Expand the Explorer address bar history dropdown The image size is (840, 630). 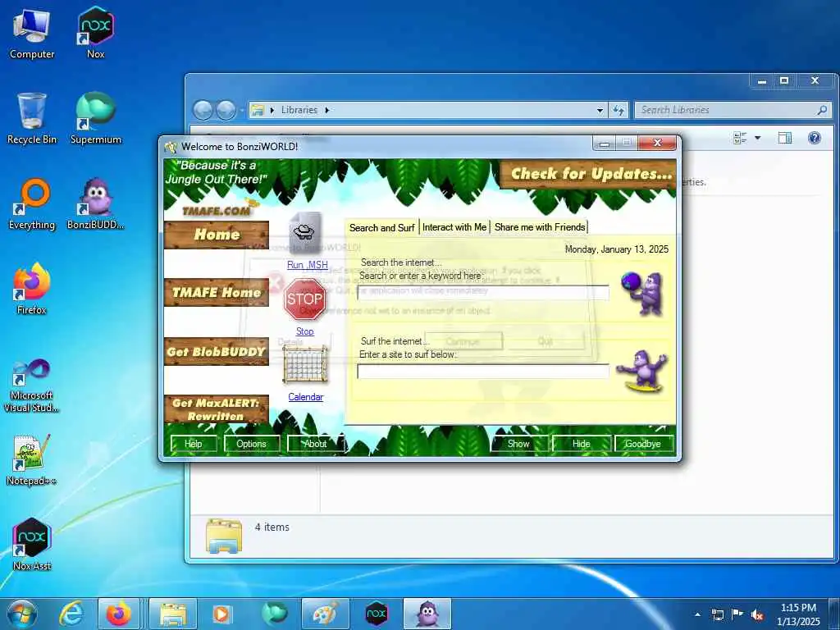(600, 111)
